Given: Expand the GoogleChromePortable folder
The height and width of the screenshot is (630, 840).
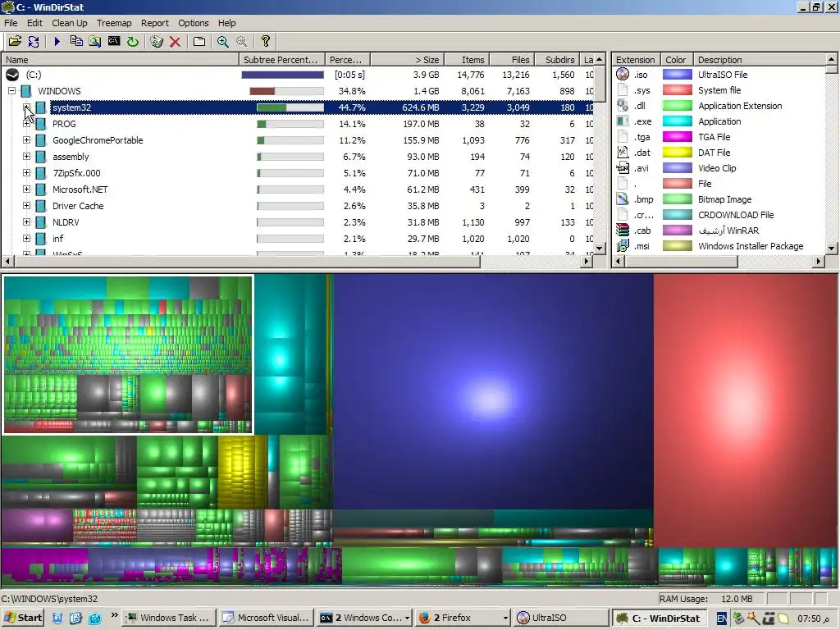Looking at the screenshot, I should [x=26, y=139].
